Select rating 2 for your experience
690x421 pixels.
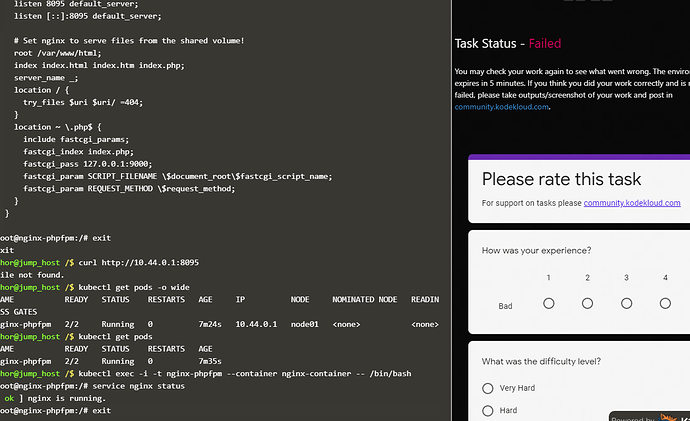(587, 303)
